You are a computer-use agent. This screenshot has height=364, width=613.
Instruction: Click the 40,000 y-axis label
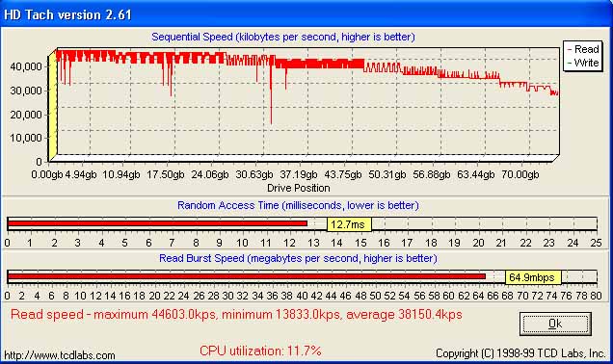[26, 66]
